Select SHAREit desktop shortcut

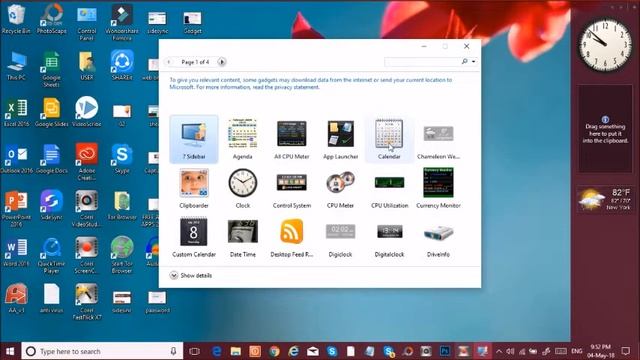(x=122, y=66)
